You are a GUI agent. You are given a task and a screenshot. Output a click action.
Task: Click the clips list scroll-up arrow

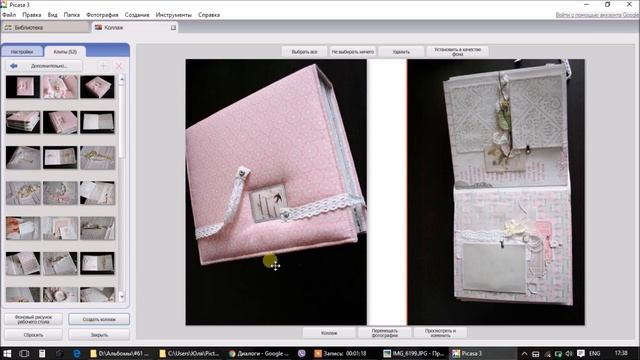tap(122, 79)
